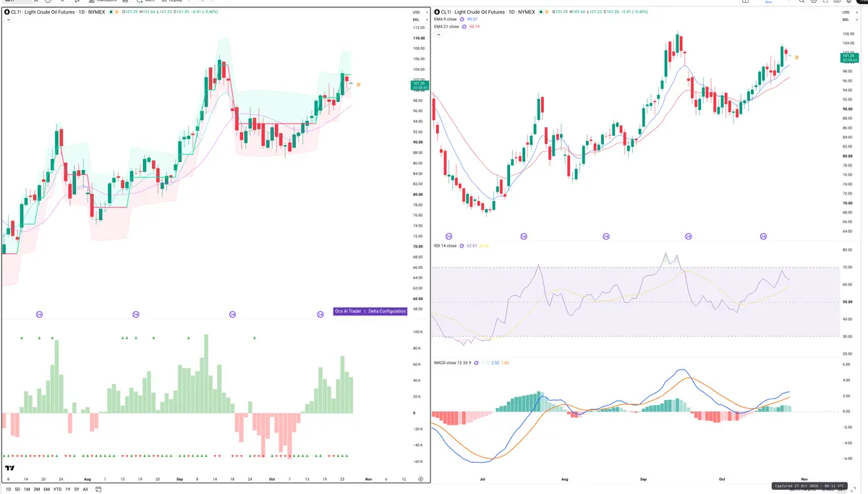The width and height of the screenshot is (868, 494).
Task: Click first event marker on left chart
Action: [40, 314]
